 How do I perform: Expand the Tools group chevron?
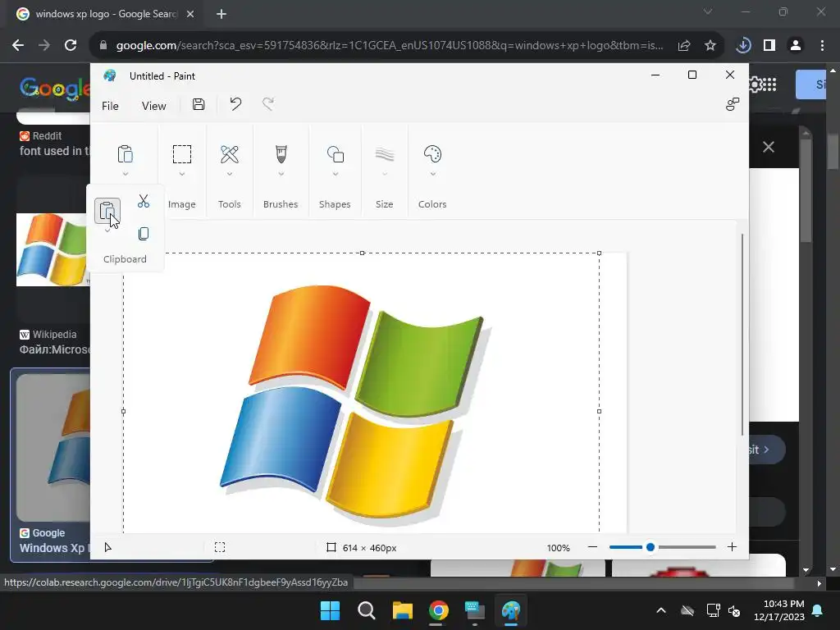[230, 174]
